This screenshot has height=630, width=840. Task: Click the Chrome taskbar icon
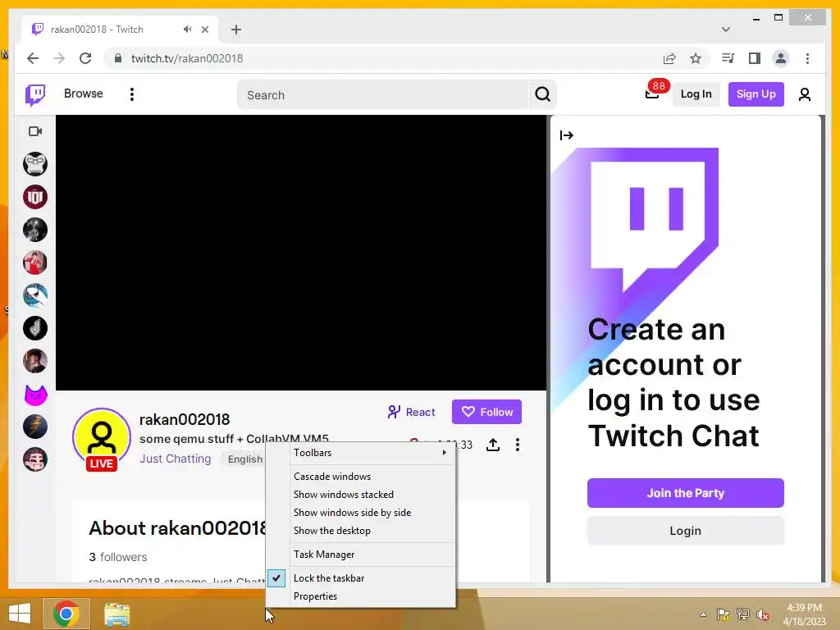click(x=66, y=614)
